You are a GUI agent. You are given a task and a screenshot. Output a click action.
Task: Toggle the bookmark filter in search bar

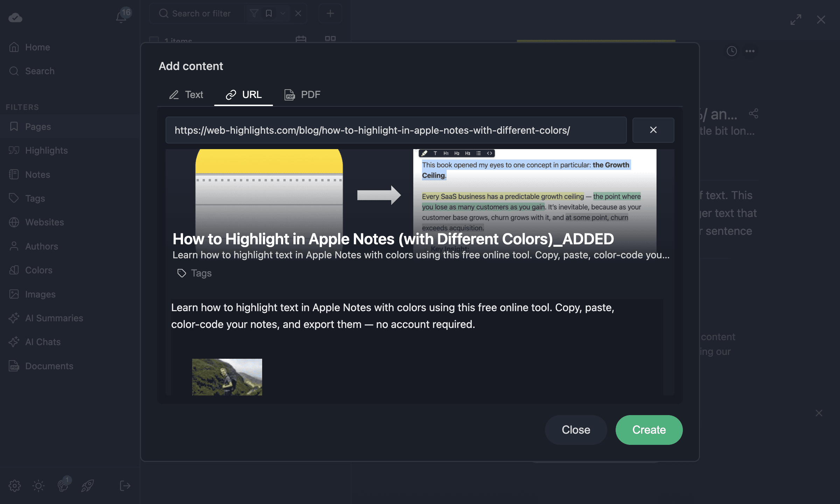tap(269, 13)
